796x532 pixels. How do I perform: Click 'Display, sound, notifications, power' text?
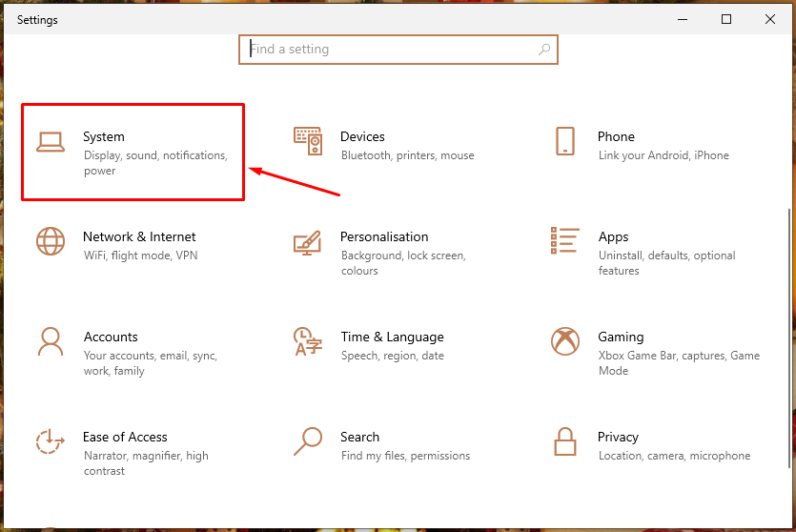(x=155, y=163)
